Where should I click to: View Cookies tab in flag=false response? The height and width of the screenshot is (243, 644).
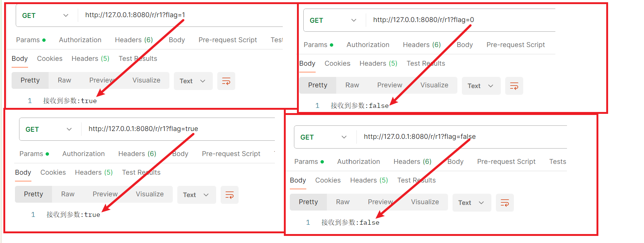(x=328, y=180)
